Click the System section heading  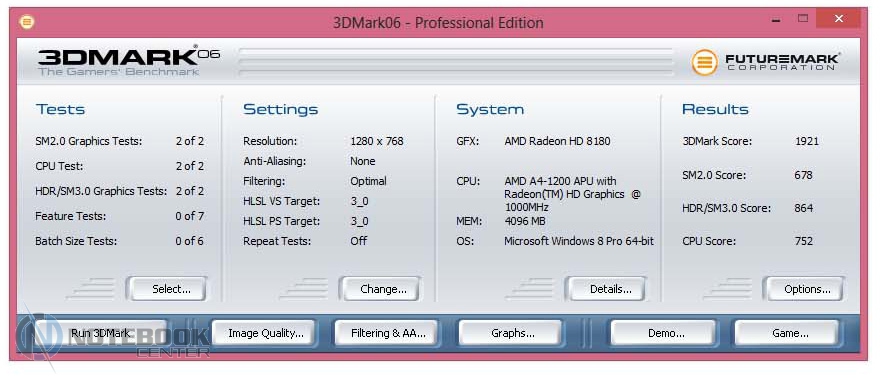click(490, 110)
